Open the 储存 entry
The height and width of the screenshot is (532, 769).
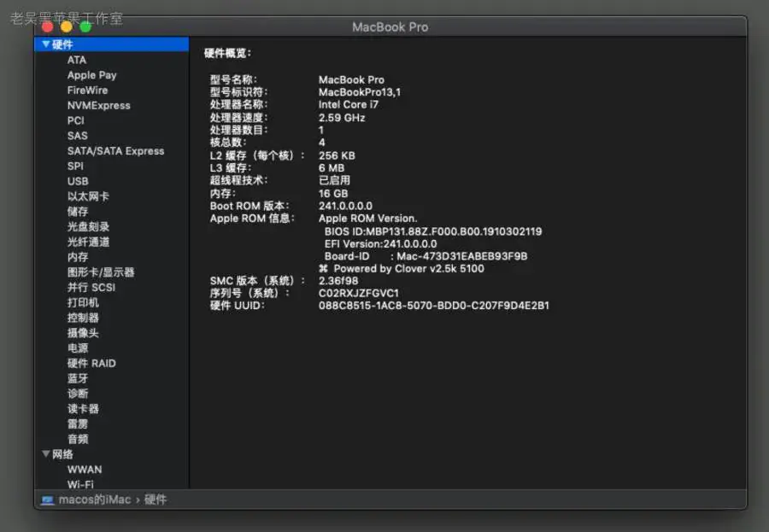pyautogui.click(x=78, y=212)
